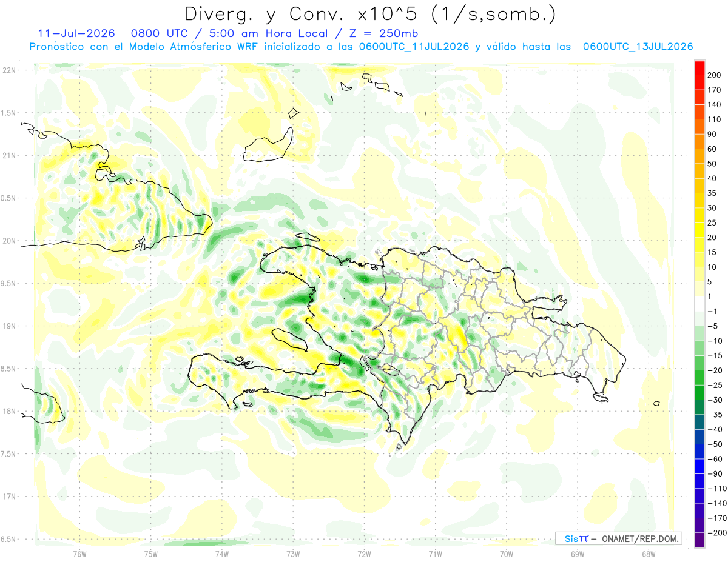Click the '18N' latitude label
Viewport: 728px width, 562px height.
[x=9, y=412]
